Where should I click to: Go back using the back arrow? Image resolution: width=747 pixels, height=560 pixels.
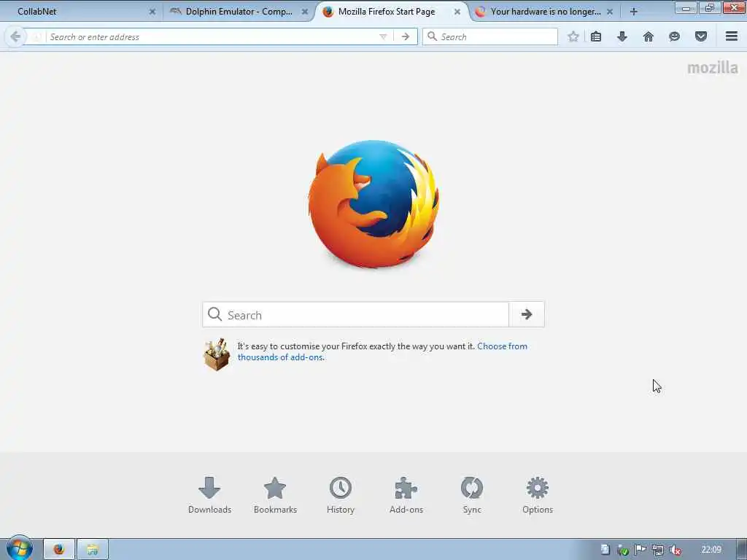click(x=15, y=36)
